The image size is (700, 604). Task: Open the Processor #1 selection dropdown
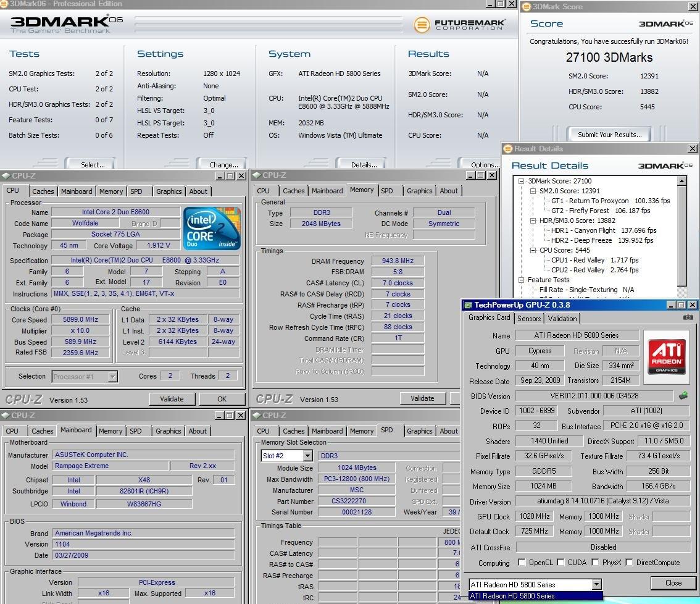113,377
